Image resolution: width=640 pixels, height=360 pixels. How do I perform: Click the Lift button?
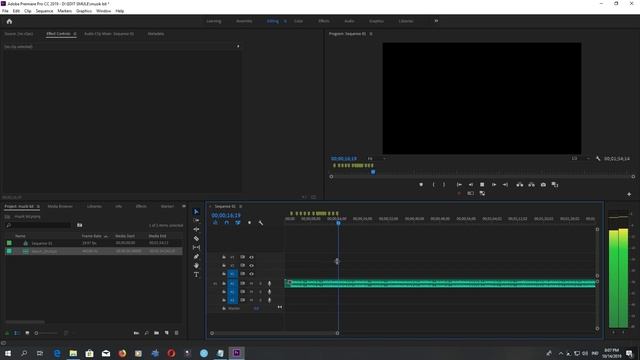[520, 184]
